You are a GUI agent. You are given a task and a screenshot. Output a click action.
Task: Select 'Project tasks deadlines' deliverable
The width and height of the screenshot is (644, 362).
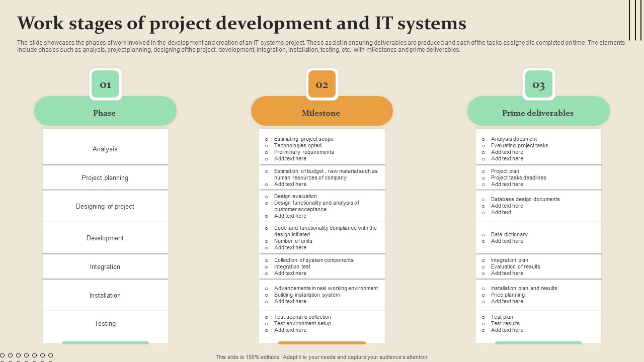click(x=519, y=177)
